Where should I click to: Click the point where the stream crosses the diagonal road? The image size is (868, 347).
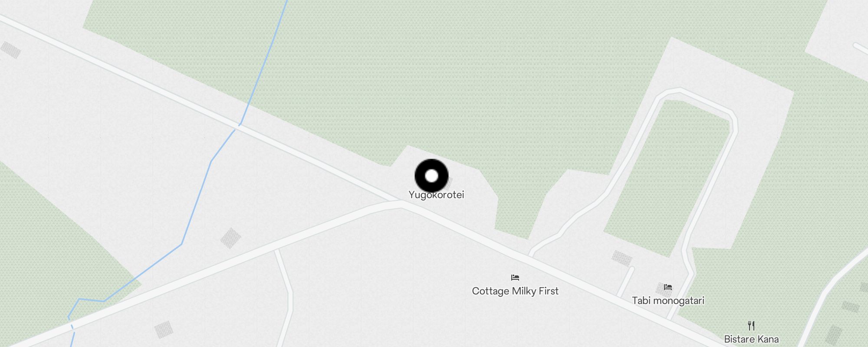coord(238,127)
